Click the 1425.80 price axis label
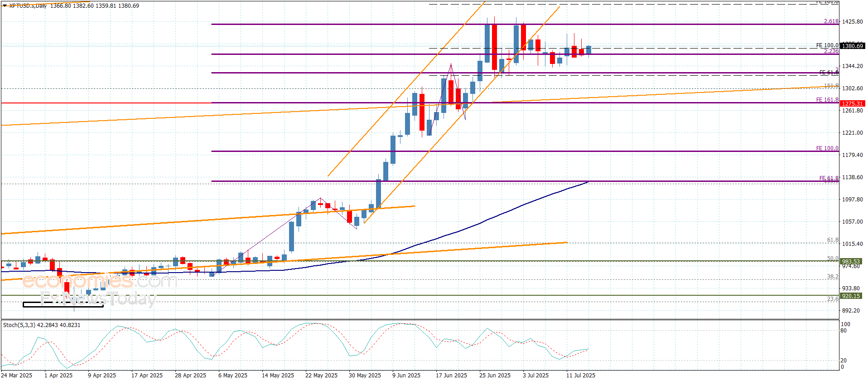This screenshot has height=381, width=868. pos(852,22)
